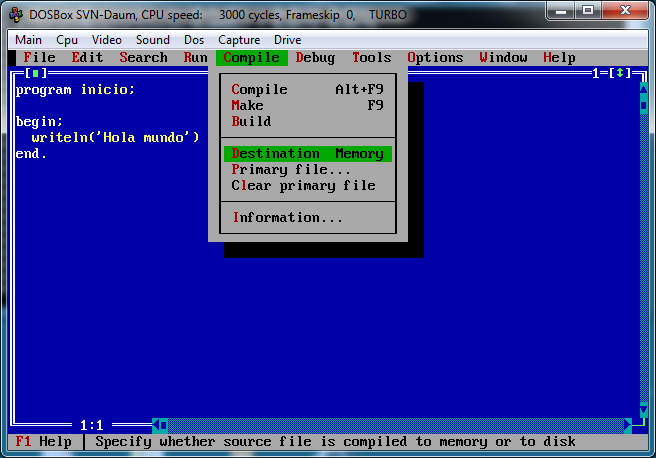The image size is (656, 458).
Task: Select the Make F9 menu item
Action: pos(308,105)
